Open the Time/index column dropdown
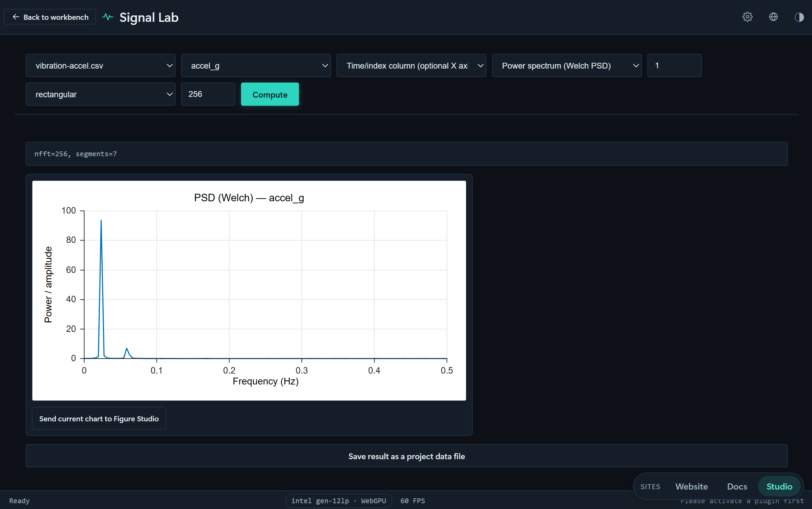The width and height of the screenshot is (812, 509). tap(411, 66)
